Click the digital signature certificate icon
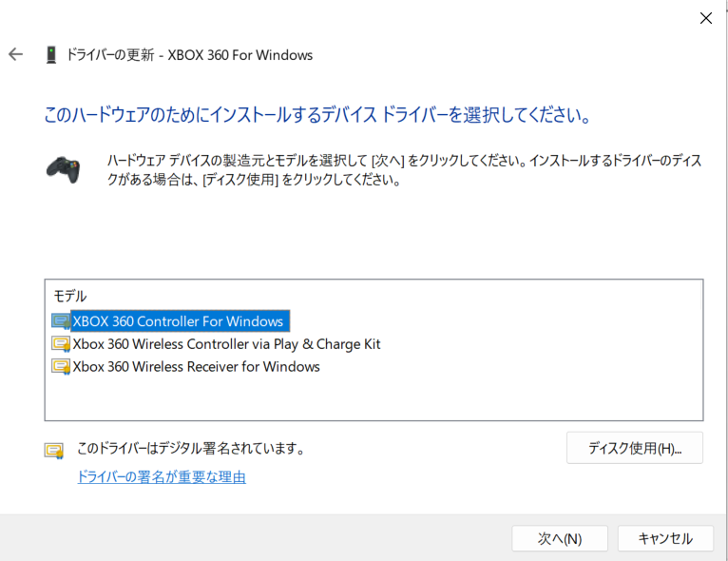Image resolution: width=728 pixels, height=561 pixels. pyautogui.click(x=54, y=450)
